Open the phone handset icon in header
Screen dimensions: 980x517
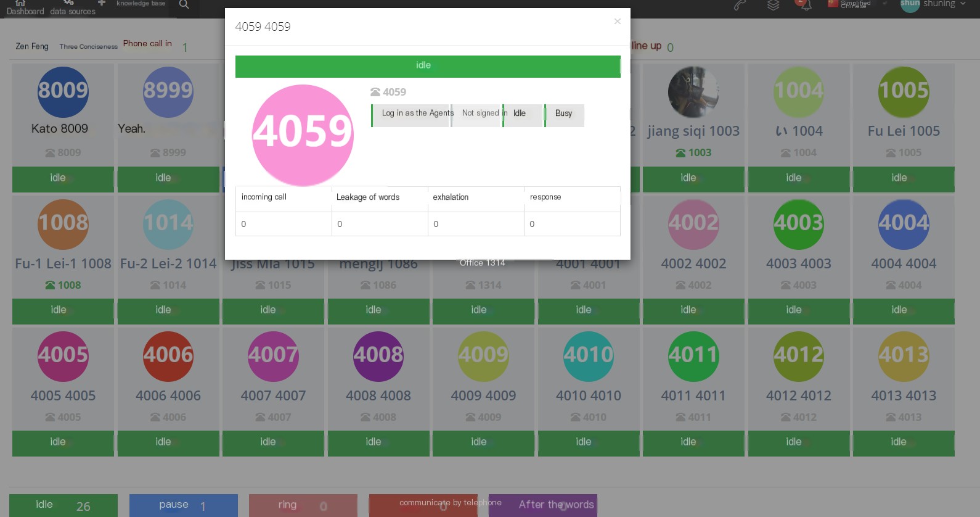pyautogui.click(x=740, y=5)
